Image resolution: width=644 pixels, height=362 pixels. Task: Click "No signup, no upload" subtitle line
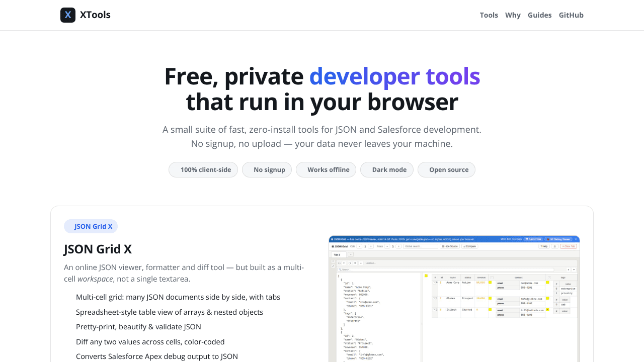[x=322, y=144]
